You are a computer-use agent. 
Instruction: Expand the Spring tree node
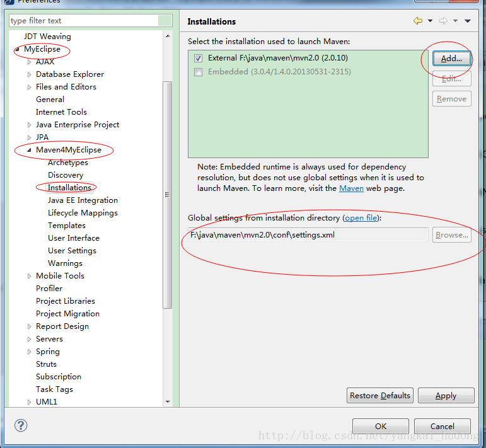[29, 352]
